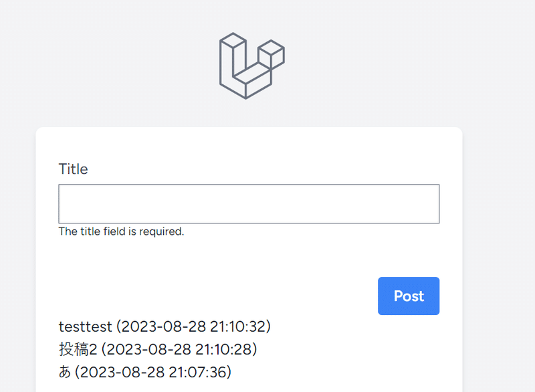Click the timestamp 2023-08-28 21:07:36

(153, 372)
